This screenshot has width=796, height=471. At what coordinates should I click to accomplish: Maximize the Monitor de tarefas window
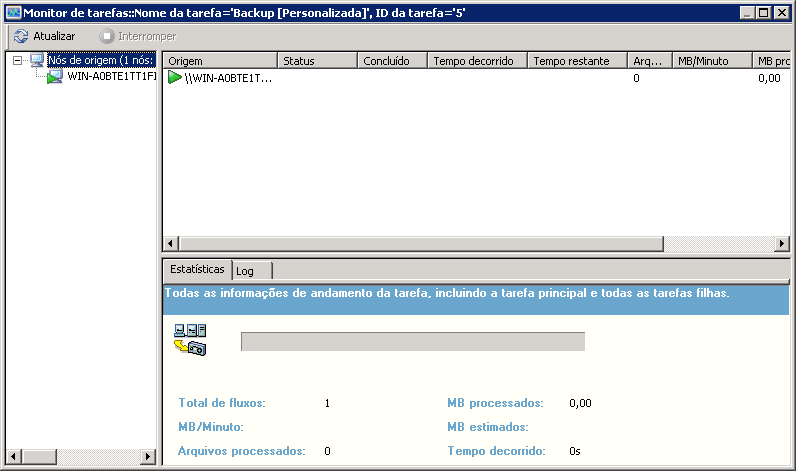click(764, 13)
